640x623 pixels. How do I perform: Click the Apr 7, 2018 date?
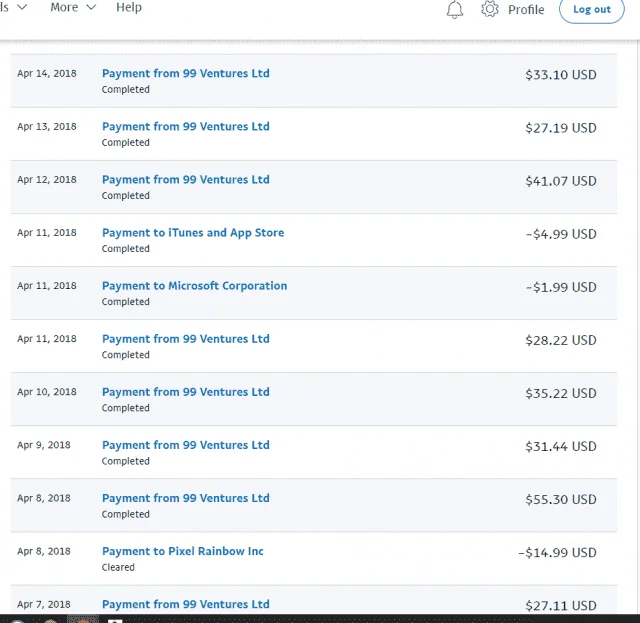(44, 604)
